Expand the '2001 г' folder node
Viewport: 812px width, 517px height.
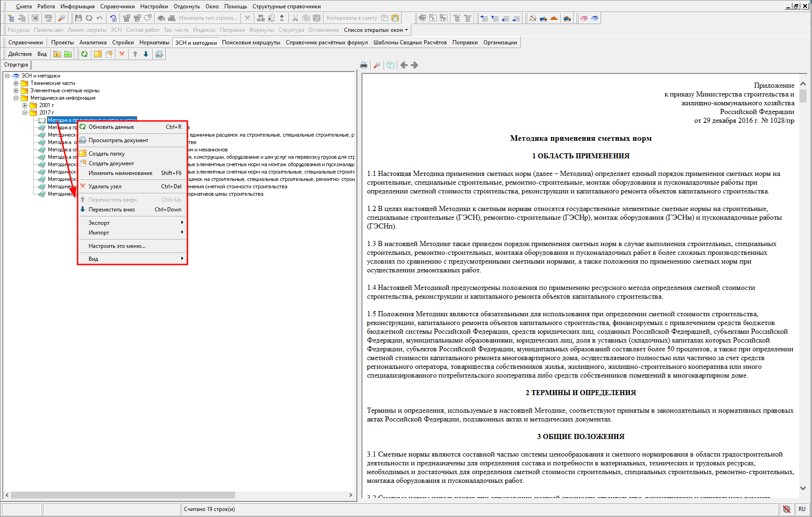click(25, 105)
